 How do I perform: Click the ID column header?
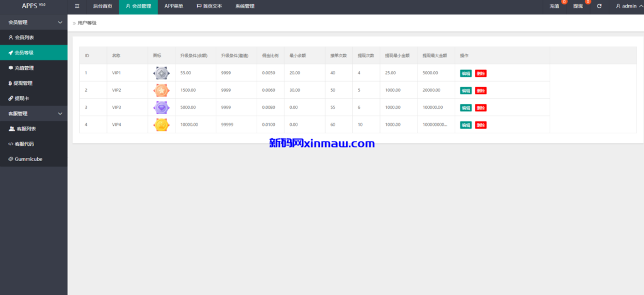click(93, 55)
